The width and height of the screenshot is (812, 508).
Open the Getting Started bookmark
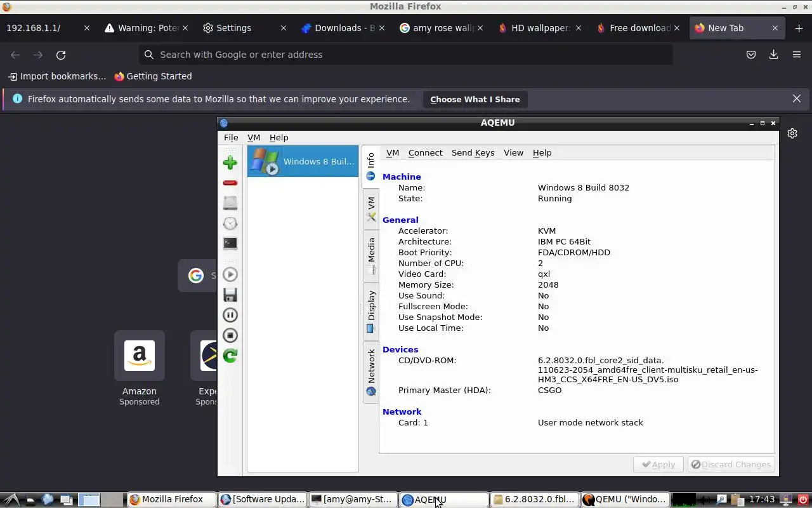coord(153,76)
